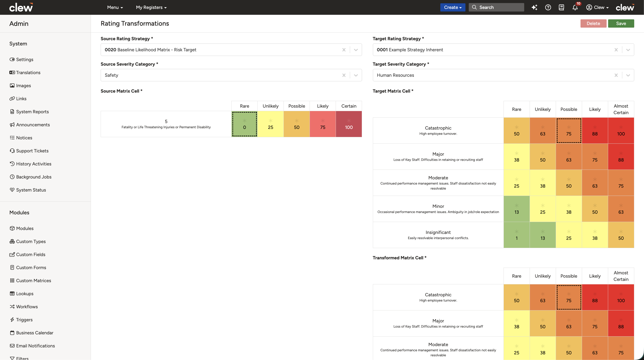Image resolution: width=644 pixels, height=360 pixels.
Task: Select source matrix cell Certain 100
Action: [x=349, y=124]
